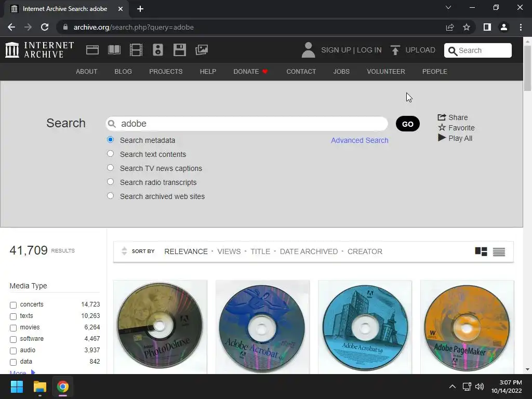Viewport: 532px width, 399px height.
Task: Open the HELP menu item
Action: pos(208,72)
